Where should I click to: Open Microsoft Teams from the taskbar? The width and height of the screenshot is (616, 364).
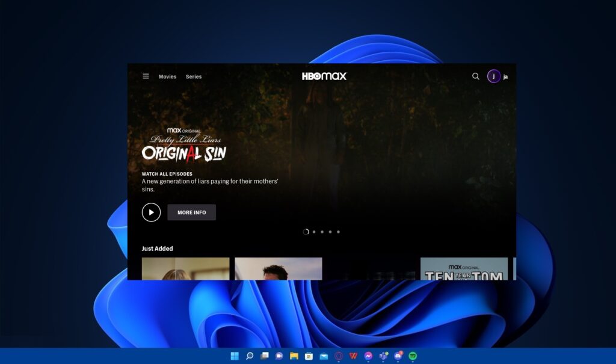click(x=383, y=356)
